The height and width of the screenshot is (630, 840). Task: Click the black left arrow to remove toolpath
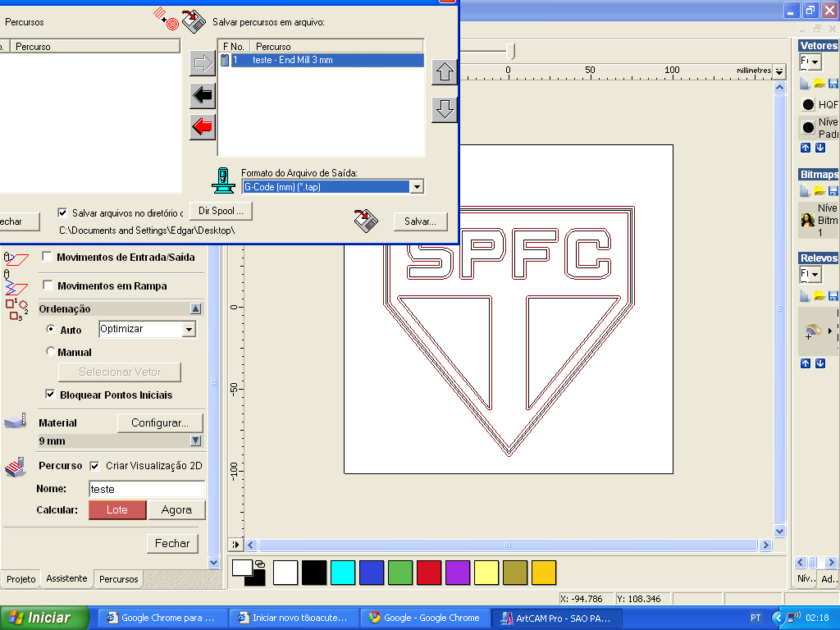pyautogui.click(x=203, y=95)
